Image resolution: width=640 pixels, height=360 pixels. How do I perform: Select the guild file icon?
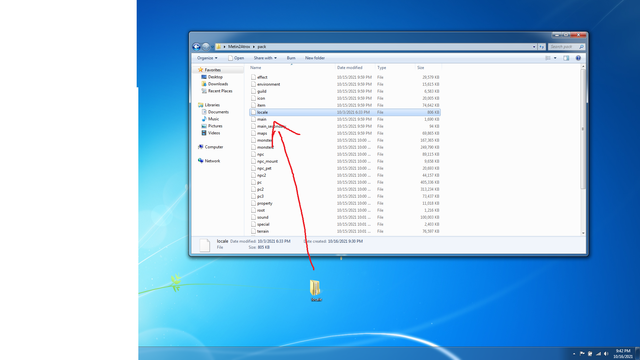click(253, 91)
